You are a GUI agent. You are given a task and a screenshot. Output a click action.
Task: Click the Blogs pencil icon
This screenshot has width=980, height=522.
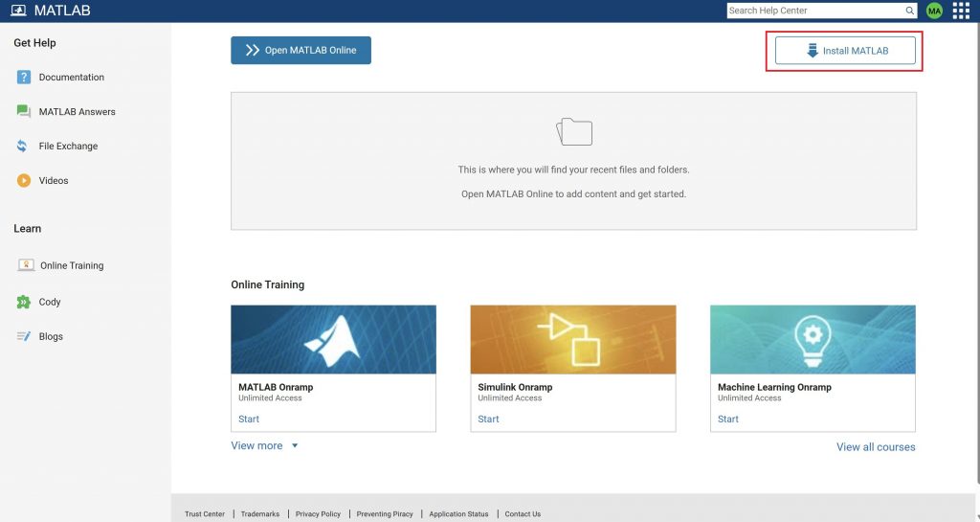(24, 336)
